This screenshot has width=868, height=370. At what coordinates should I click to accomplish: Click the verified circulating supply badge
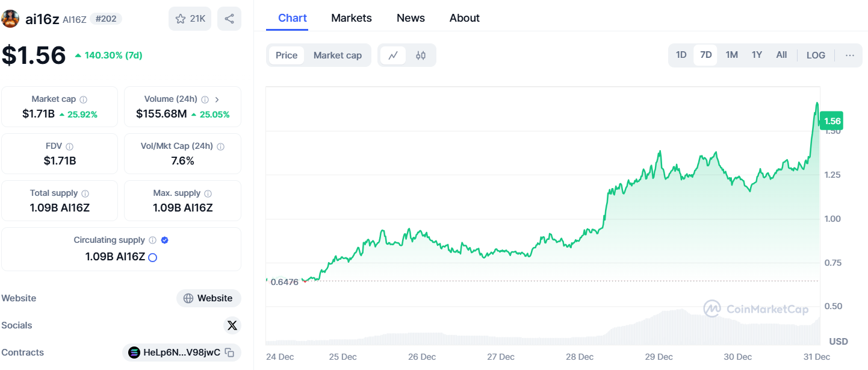tap(165, 240)
